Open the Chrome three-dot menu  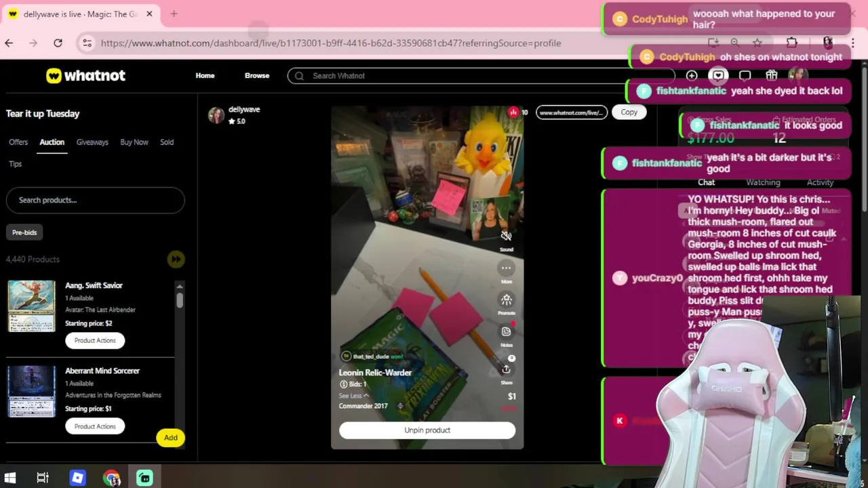pyautogui.click(x=852, y=43)
